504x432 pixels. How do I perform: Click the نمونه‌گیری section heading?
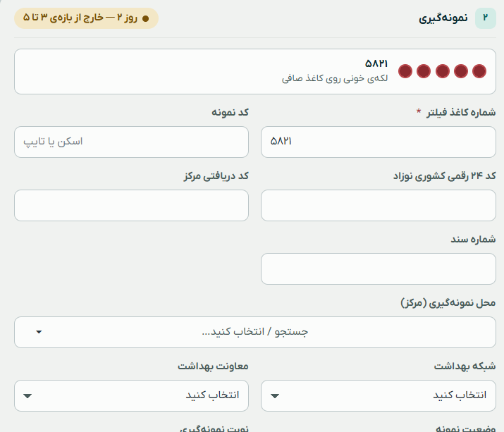click(x=443, y=18)
